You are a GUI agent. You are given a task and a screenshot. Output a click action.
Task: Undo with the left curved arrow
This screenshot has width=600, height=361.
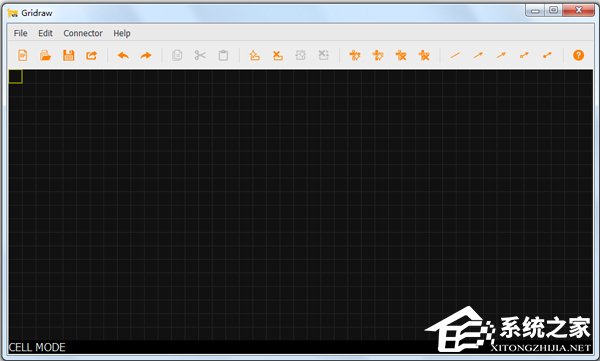(x=123, y=56)
